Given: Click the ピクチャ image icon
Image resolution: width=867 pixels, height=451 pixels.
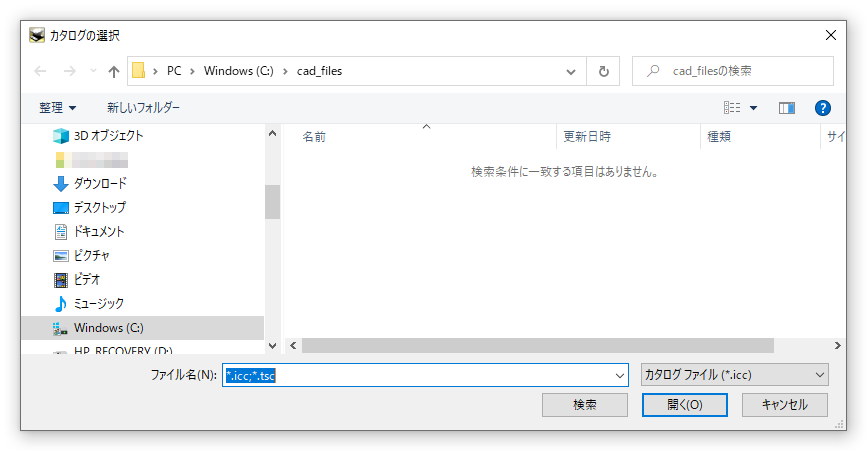Looking at the screenshot, I should click(x=61, y=256).
